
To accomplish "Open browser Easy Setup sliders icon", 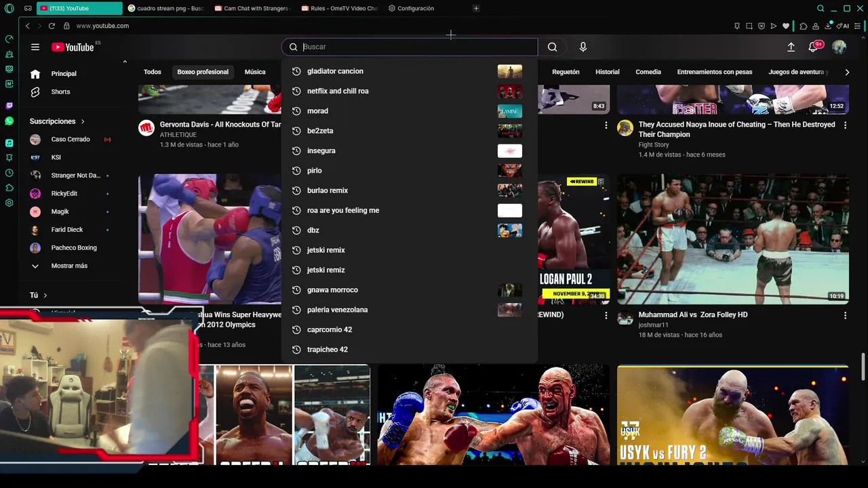I will click(859, 26).
